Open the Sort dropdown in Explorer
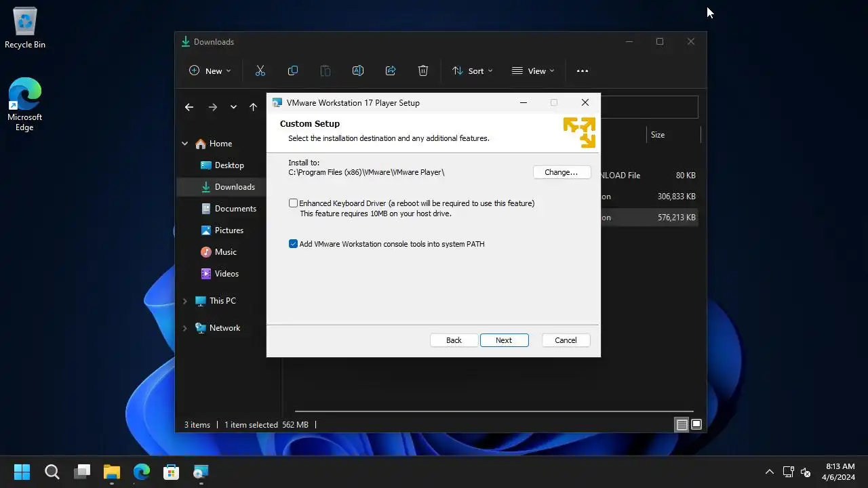Screen dimensions: 868x488 click(x=472, y=70)
